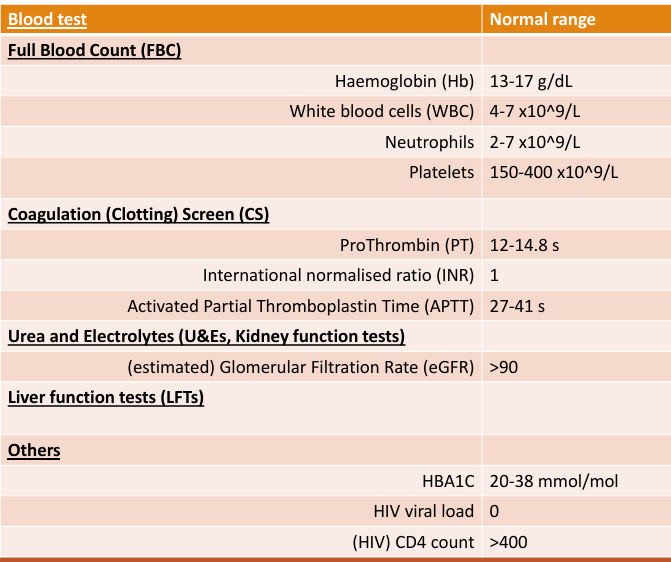
Task: Select the International normalised ratio (INR) label
Action: tap(338, 274)
